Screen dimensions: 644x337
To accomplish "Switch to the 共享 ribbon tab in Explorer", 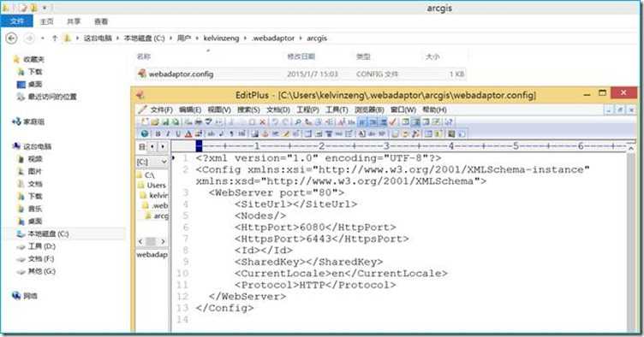I will tap(74, 21).
